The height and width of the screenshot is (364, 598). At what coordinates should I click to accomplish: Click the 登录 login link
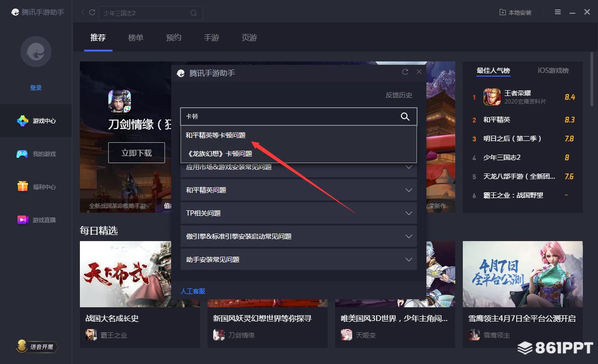tap(36, 87)
